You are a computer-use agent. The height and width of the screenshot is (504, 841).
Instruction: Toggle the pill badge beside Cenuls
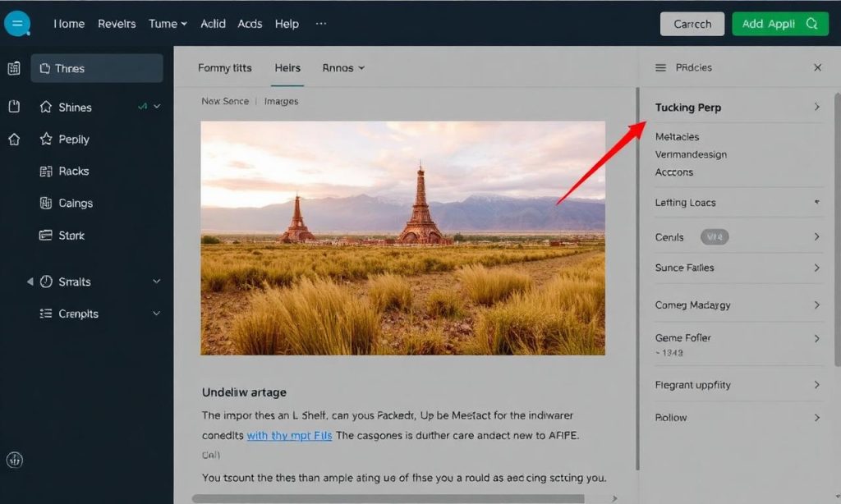[715, 237]
